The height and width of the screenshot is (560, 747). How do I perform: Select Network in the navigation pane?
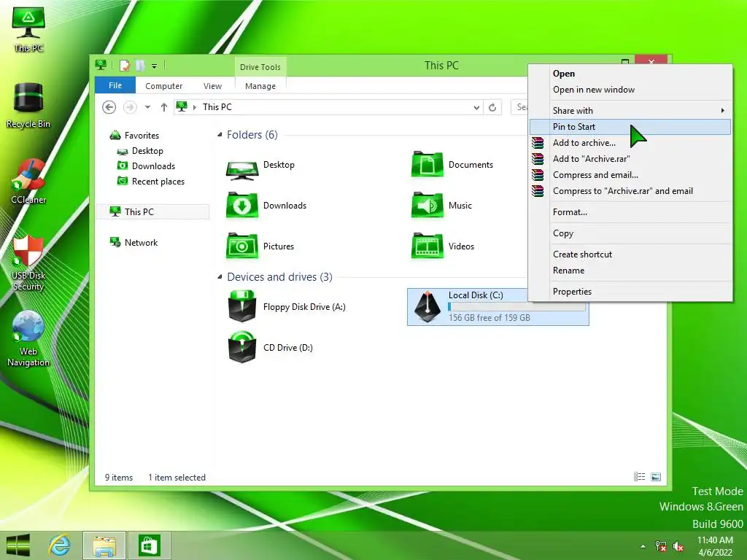pos(134,242)
